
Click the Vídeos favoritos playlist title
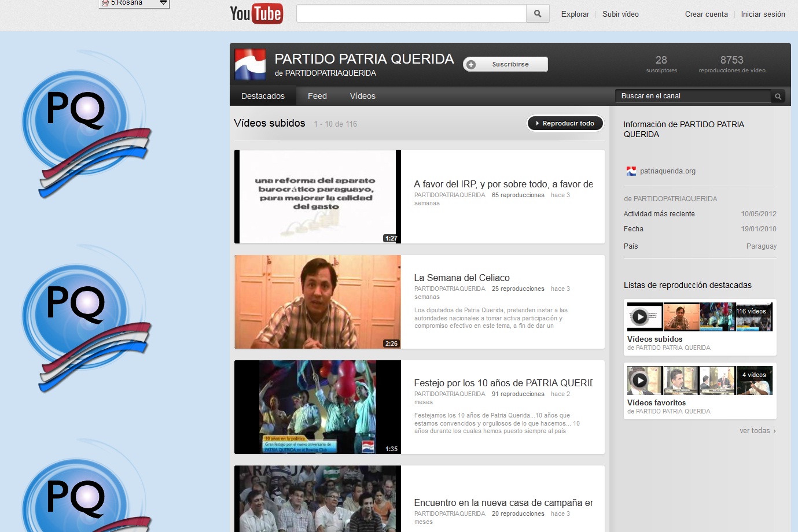click(x=656, y=403)
